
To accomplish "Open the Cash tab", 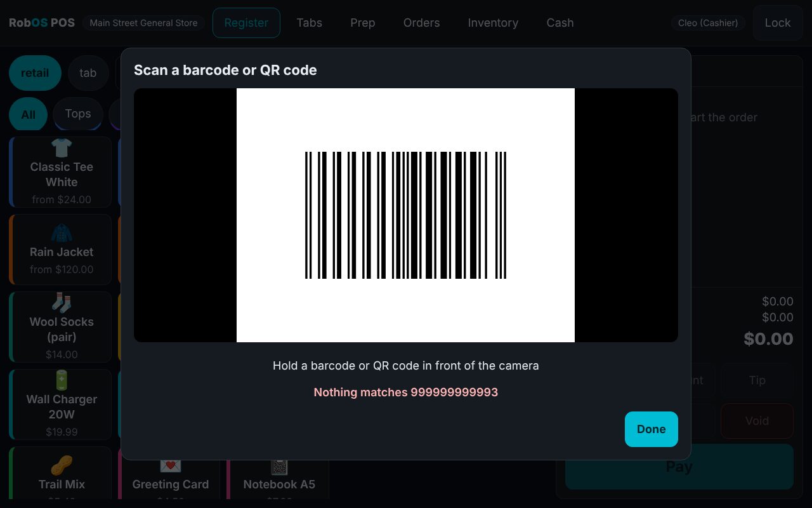I will click(560, 23).
